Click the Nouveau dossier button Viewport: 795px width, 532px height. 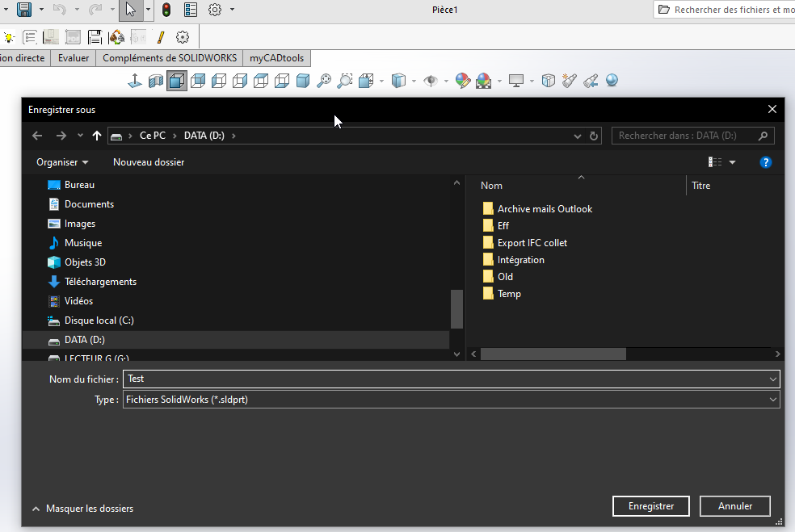click(149, 162)
